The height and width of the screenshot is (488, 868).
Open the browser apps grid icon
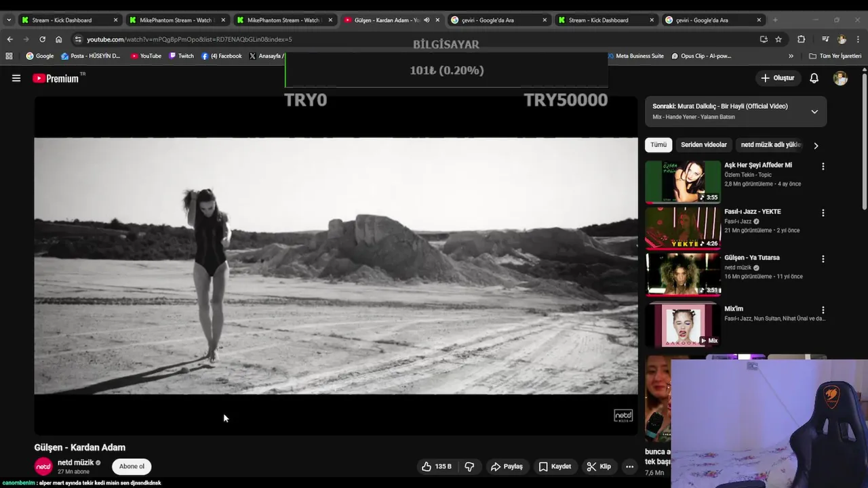pyautogui.click(x=9, y=56)
